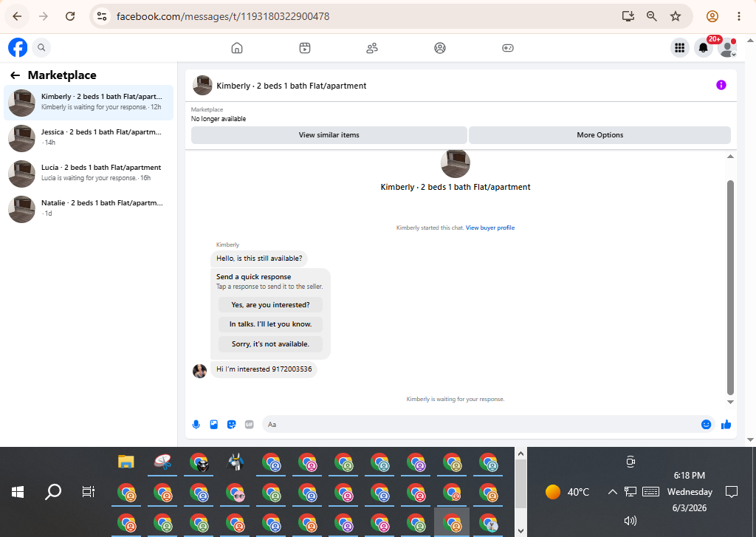Image resolution: width=756 pixels, height=537 pixels.
Task: Open the Gaming tab icon
Action: tap(508, 48)
